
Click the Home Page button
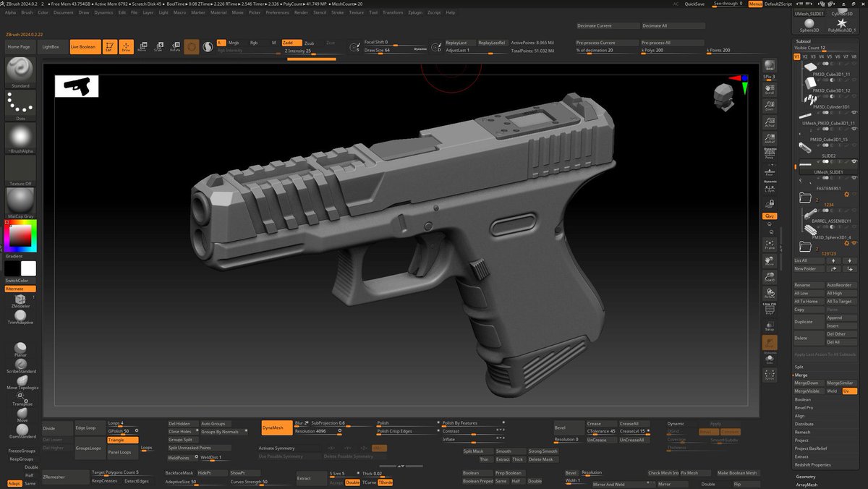tap(19, 47)
